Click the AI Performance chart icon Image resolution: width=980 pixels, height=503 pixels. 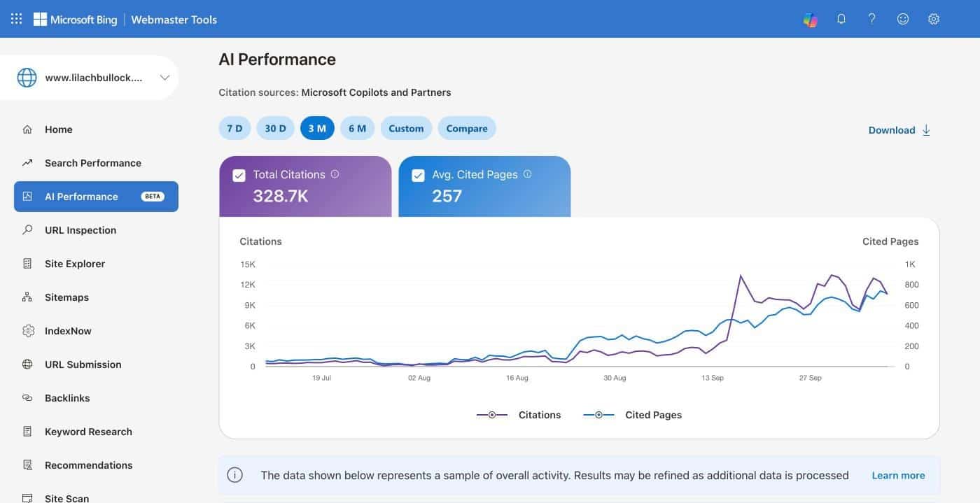[x=27, y=197]
